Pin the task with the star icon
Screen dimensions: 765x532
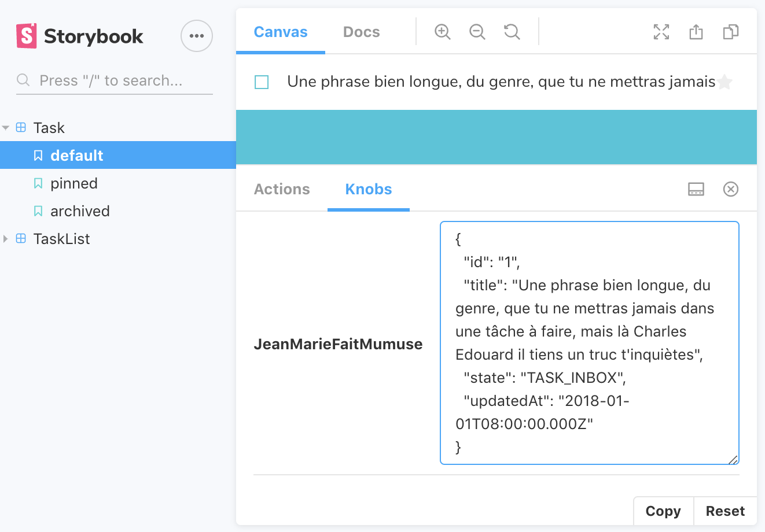725,82
